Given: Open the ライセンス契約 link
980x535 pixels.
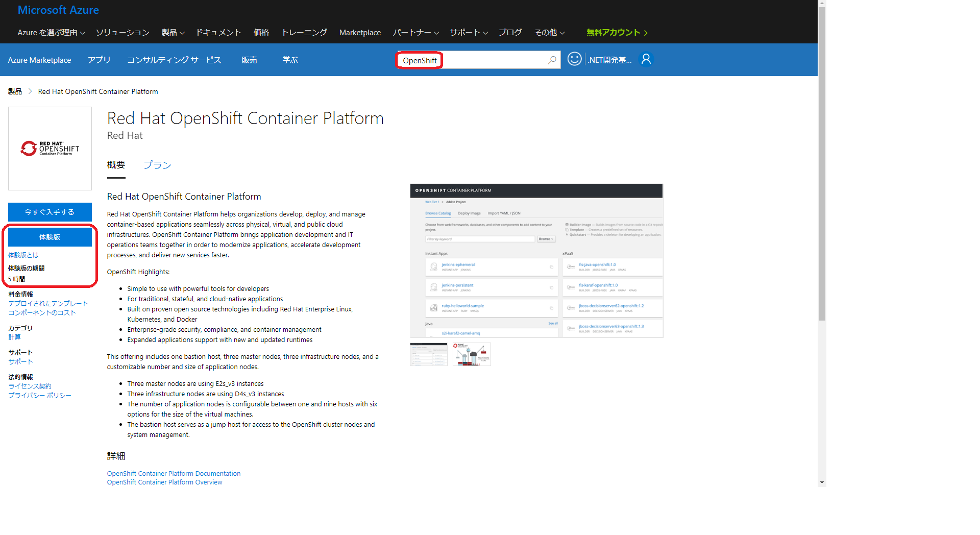Looking at the screenshot, I should tap(30, 386).
